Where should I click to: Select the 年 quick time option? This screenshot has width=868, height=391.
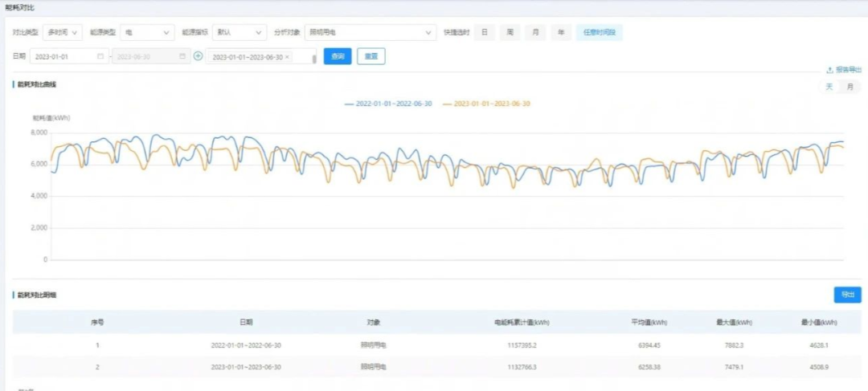tap(561, 33)
